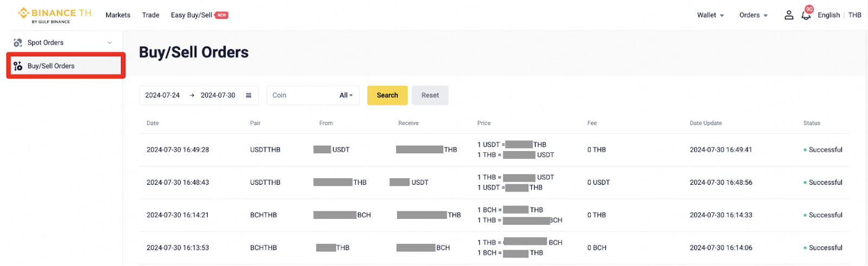Open Easy Buy/Sell page
The height and width of the screenshot is (266, 868).
(x=191, y=15)
